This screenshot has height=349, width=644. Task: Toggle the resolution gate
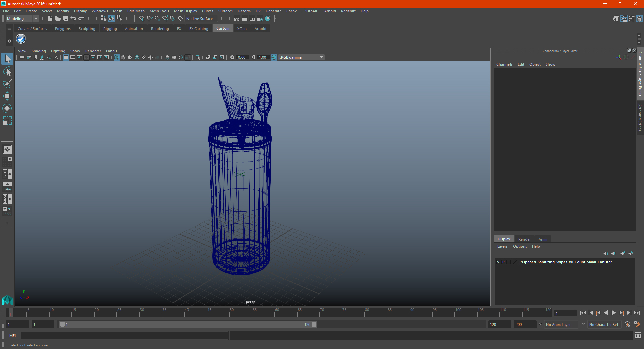(x=79, y=57)
